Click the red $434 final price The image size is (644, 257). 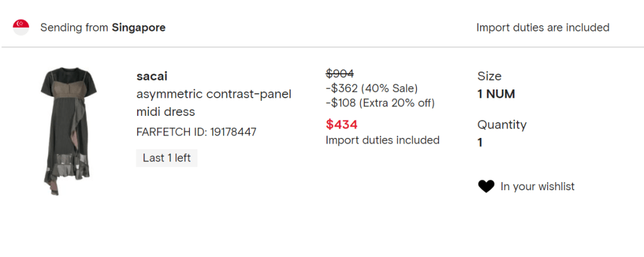(x=341, y=125)
